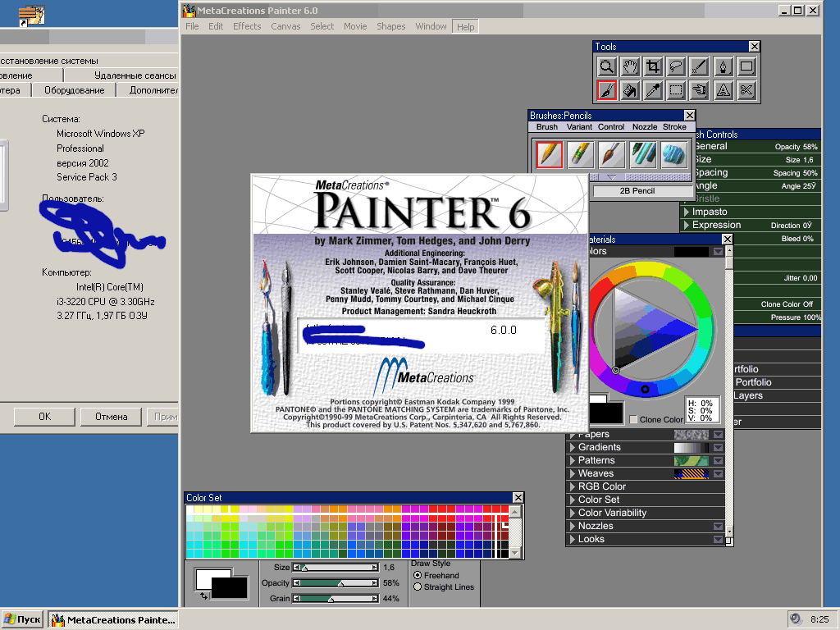
Task: Switch to the Оборудование tab
Action: coord(75,90)
